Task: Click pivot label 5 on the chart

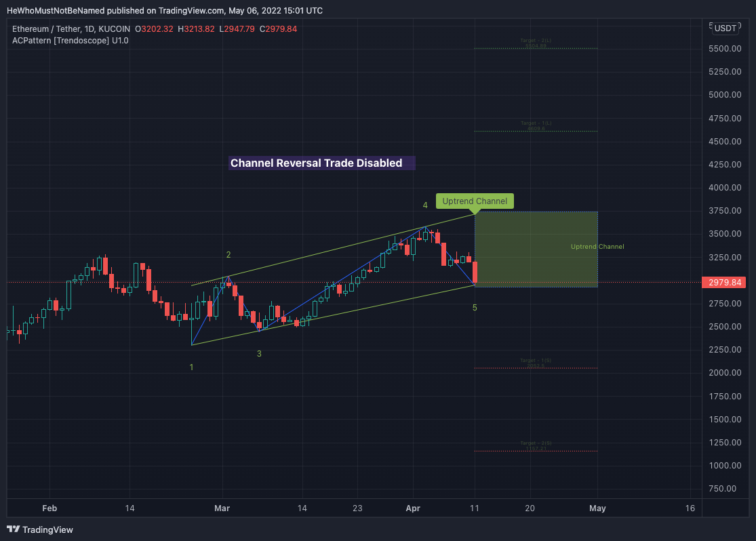Action: (475, 308)
